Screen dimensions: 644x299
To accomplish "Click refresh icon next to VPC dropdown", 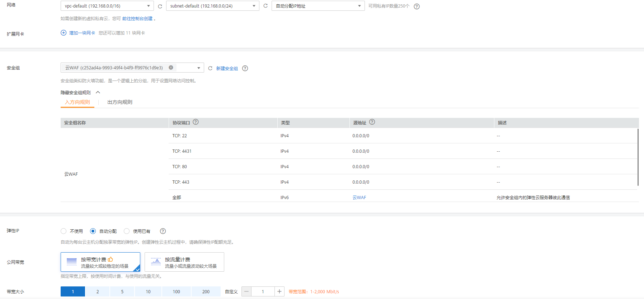I will pos(160,6).
